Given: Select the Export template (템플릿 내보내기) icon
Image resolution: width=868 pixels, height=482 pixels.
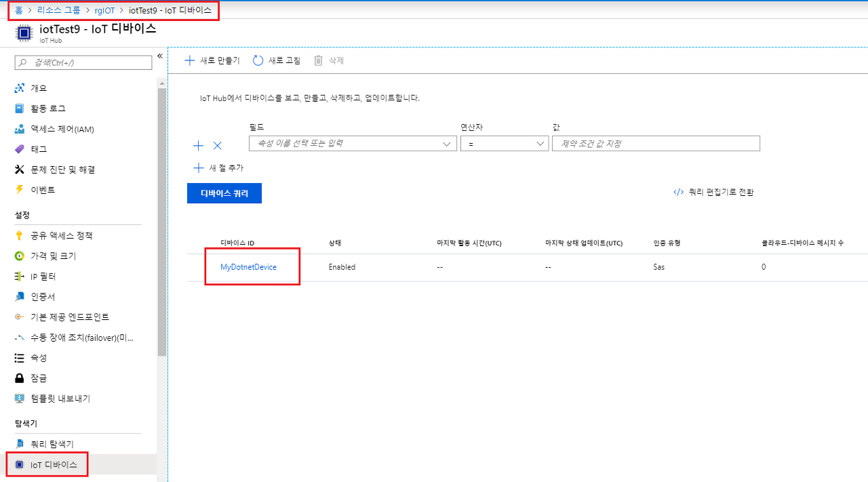Looking at the screenshot, I should tap(20, 399).
